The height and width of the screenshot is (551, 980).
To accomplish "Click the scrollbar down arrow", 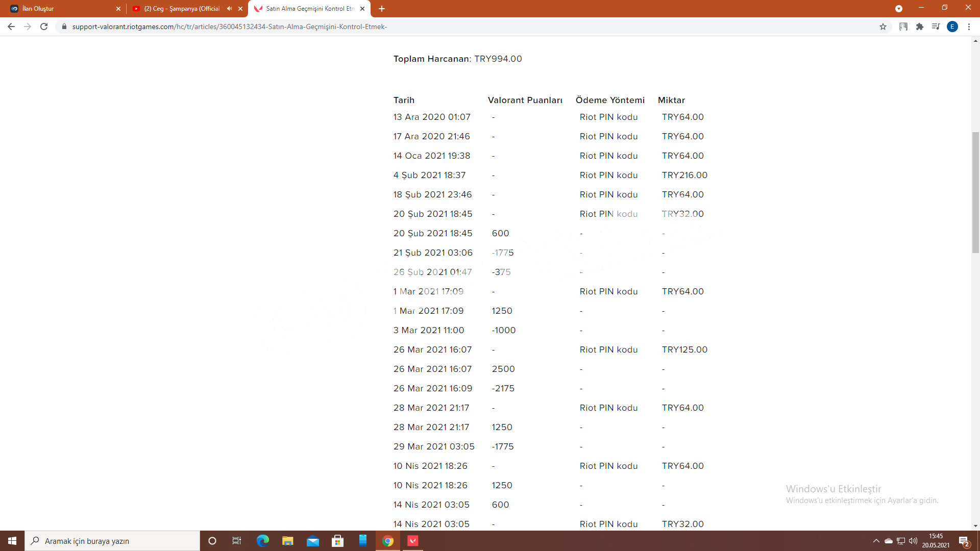I will pos(975,525).
